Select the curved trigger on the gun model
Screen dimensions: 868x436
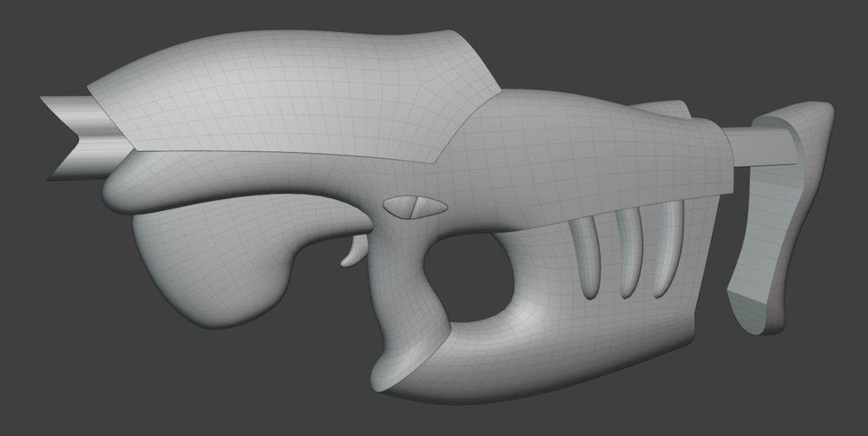click(354, 252)
